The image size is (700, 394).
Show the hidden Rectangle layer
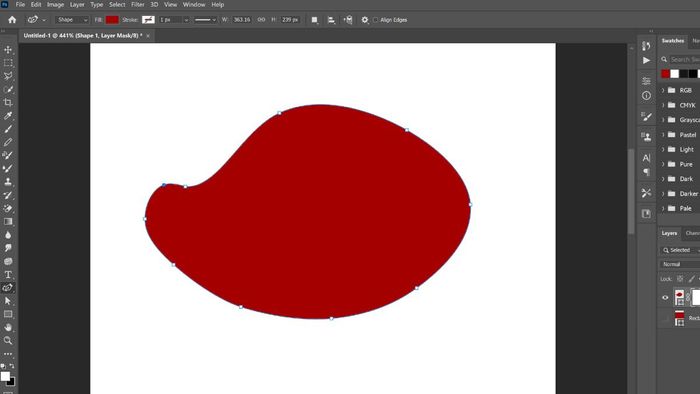(665, 318)
